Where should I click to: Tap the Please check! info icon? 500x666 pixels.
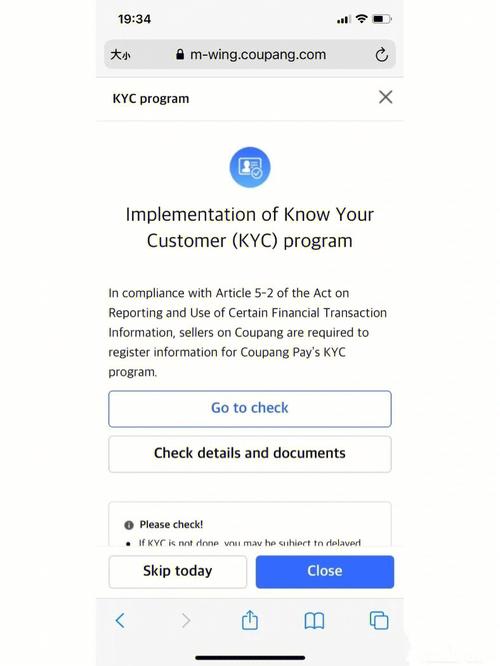[129, 525]
